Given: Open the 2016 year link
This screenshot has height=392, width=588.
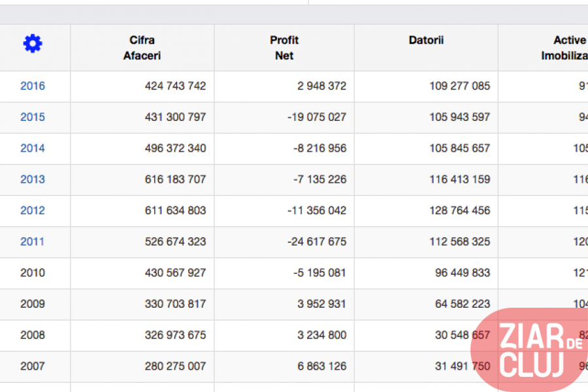Looking at the screenshot, I should pyautogui.click(x=33, y=86).
